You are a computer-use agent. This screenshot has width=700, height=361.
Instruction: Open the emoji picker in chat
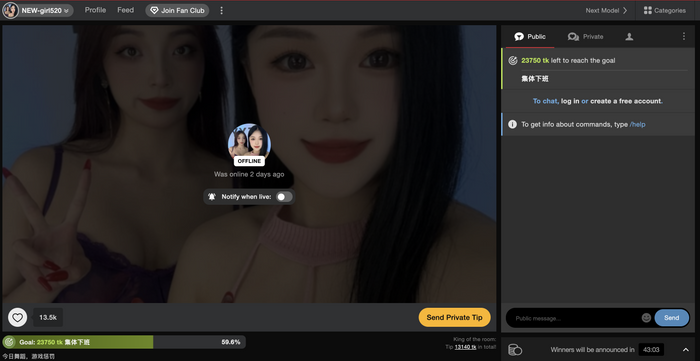[646, 318]
